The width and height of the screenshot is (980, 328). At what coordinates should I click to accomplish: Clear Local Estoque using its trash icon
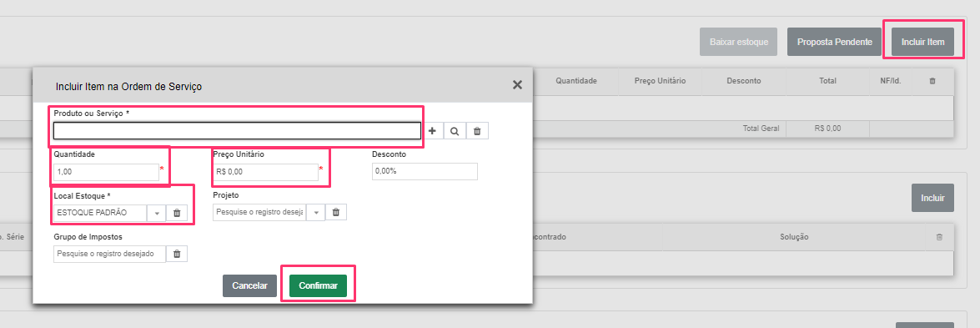pyautogui.click(x=176, y=213)
